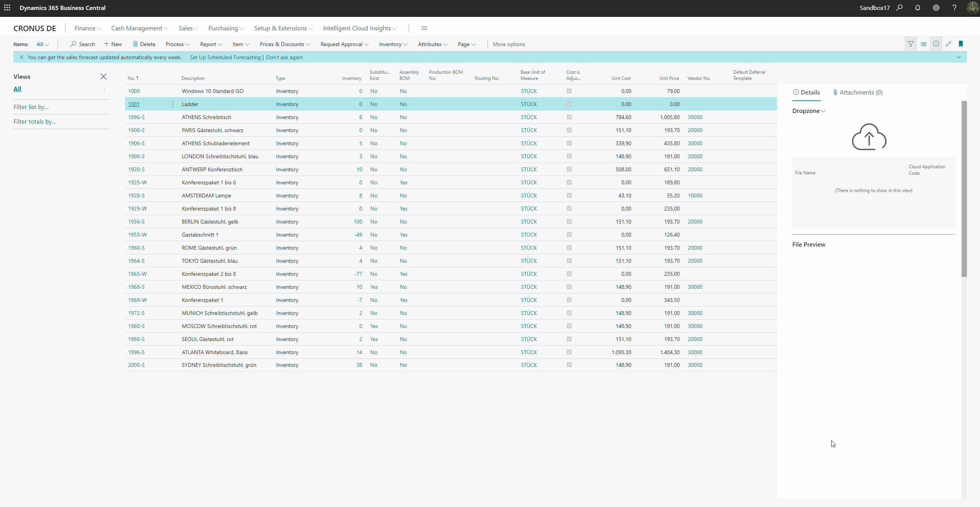Image resolution: width=980 pixels, height=507 pixels.
Task: Toggle checkbox for item 1896-S
Action: click(569, 117)
